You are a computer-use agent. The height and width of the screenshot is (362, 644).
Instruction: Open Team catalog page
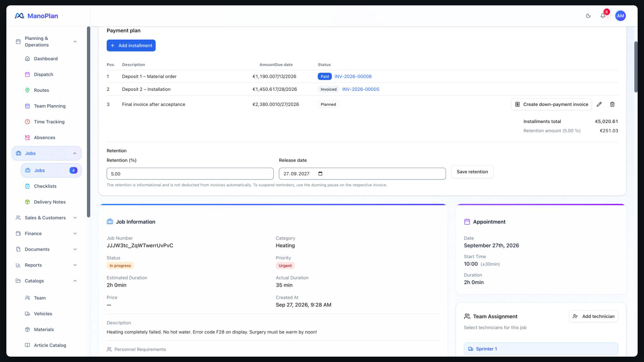[40, 298]
